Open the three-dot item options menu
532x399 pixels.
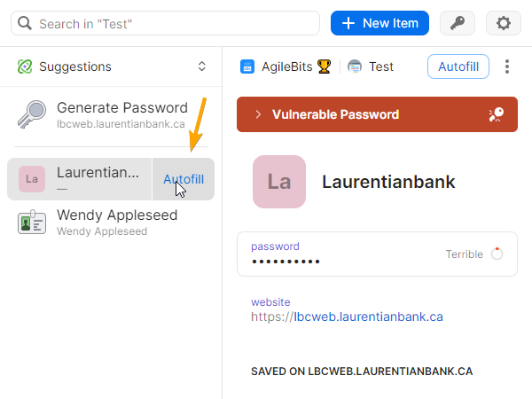[x=507, y=66]
